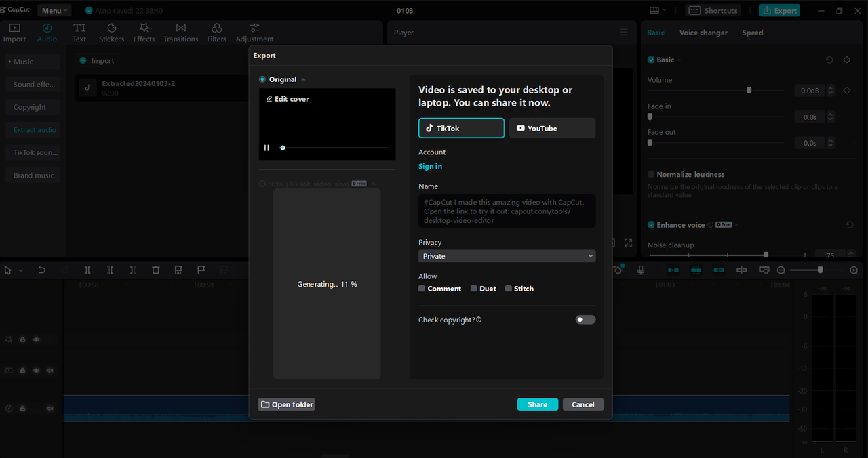Expand the pointer tool chevron dropdown

click(21, 270)
